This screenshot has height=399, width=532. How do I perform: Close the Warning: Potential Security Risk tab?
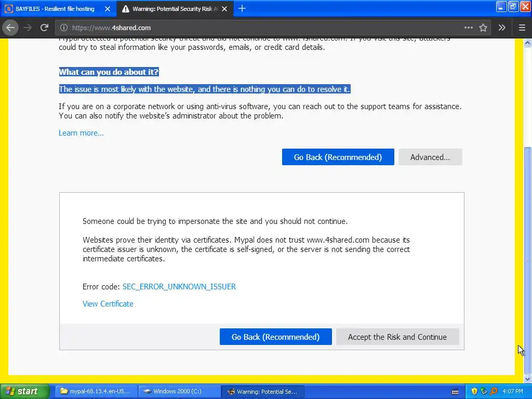[224, 9]
